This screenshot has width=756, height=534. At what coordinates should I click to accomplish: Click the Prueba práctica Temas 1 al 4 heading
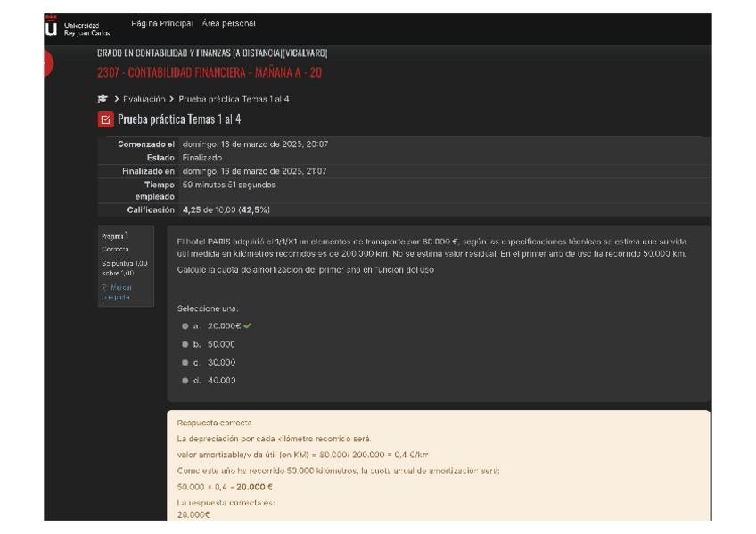tap(179, 119)
